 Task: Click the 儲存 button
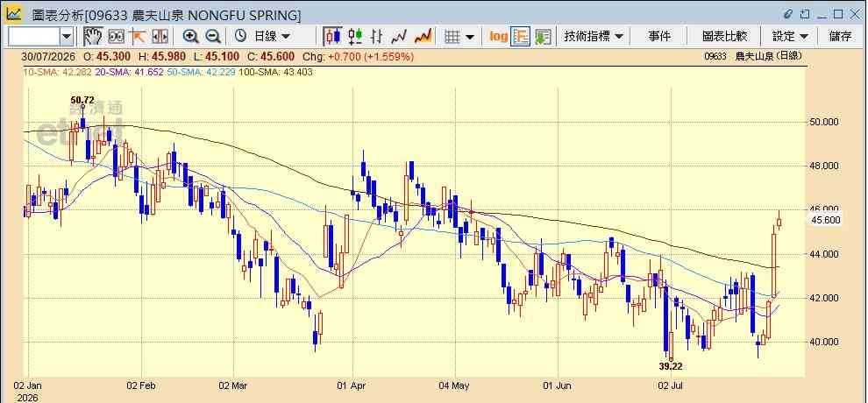tap(840, 37)
